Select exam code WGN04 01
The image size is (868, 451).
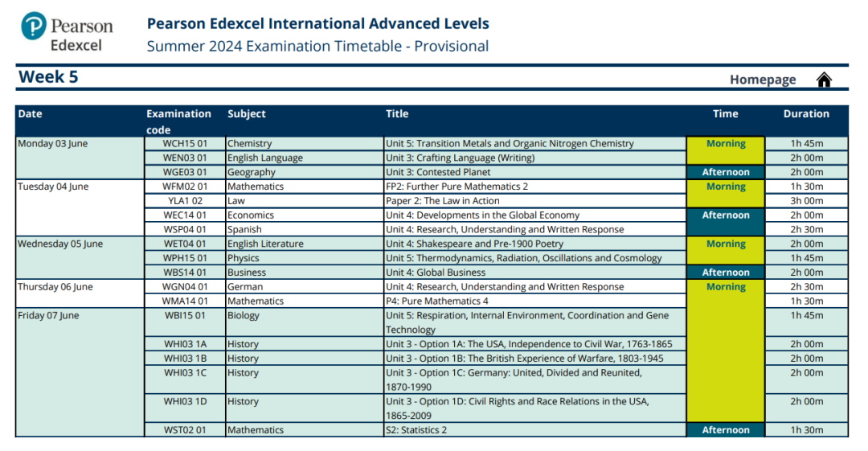185,287
